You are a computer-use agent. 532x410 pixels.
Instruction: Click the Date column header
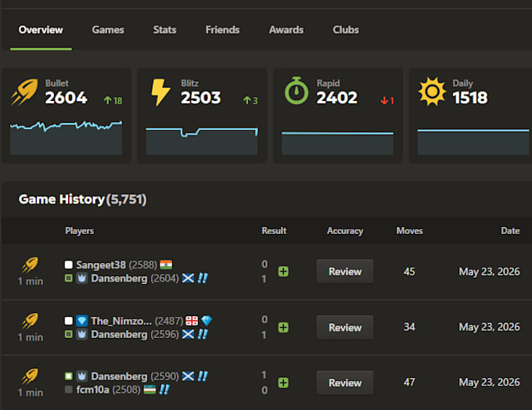click(x=510, y=231)
